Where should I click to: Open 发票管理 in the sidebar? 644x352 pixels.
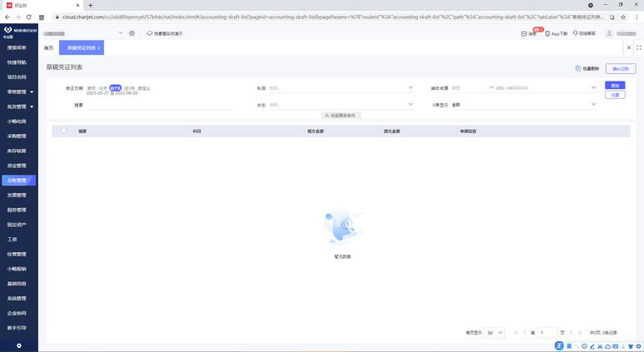tap(17, 195)
